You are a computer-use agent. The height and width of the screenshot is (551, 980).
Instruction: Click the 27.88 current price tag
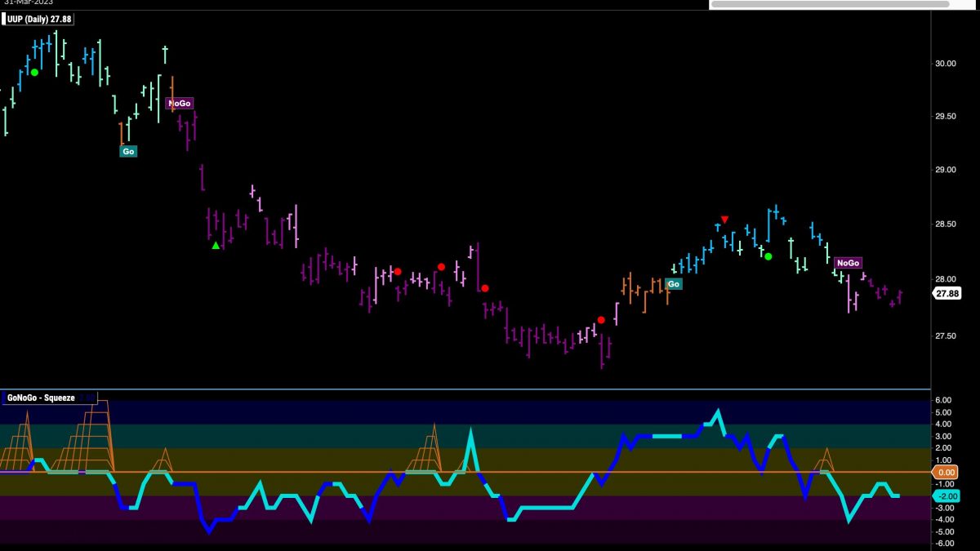[947, 294]
